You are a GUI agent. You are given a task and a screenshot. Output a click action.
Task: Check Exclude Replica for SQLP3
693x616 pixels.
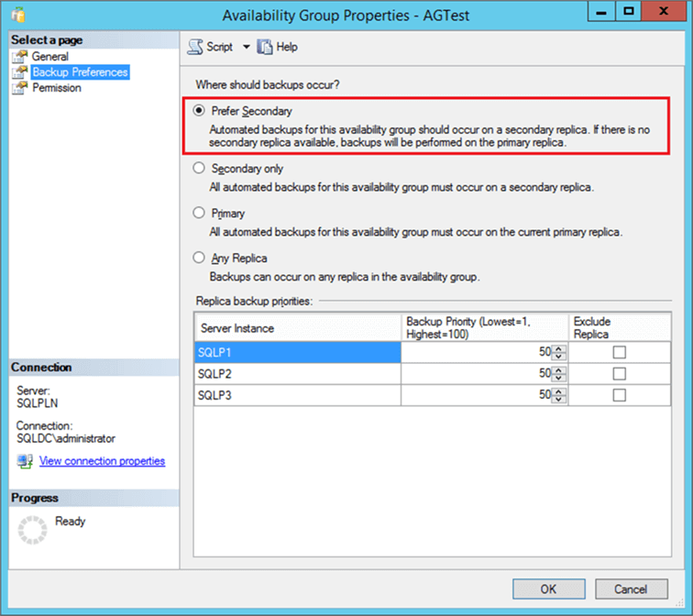tap(619, 395)
